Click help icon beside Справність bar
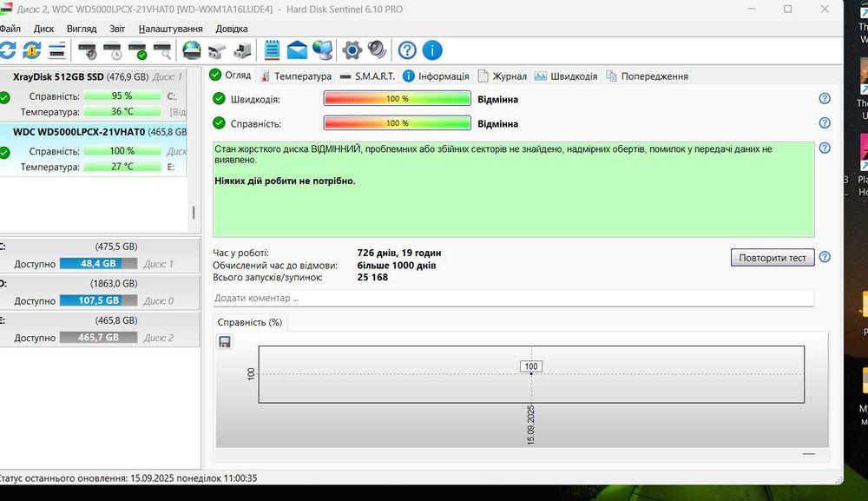 click(x=825, y=123)
